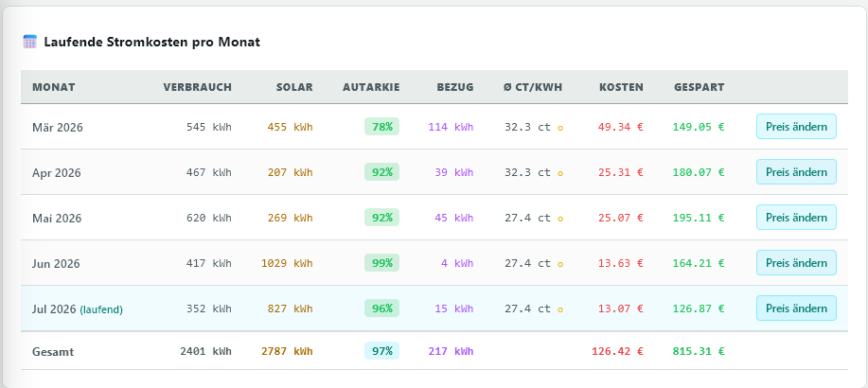Click the 13.63 € cost value

[x=621, y=263]
